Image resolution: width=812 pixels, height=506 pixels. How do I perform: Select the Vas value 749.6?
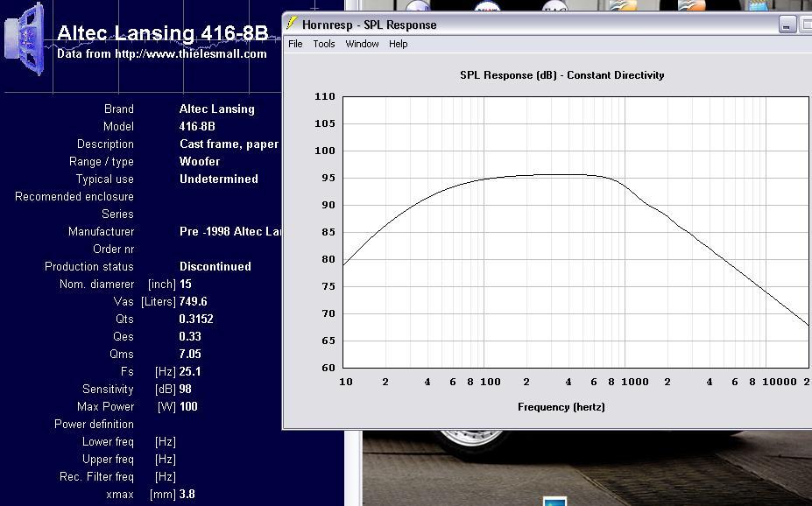coord(194,302)
